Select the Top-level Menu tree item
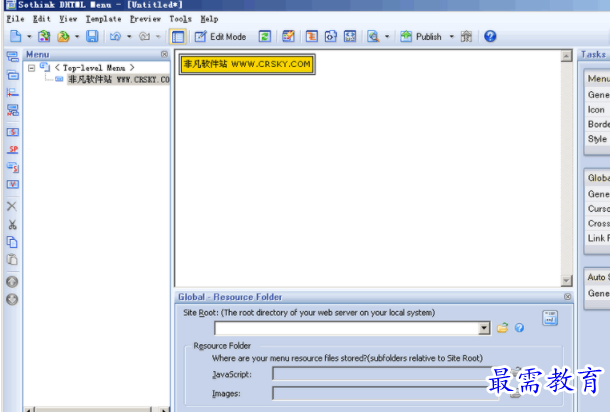 pyautogui.click(x=94, y=68)
